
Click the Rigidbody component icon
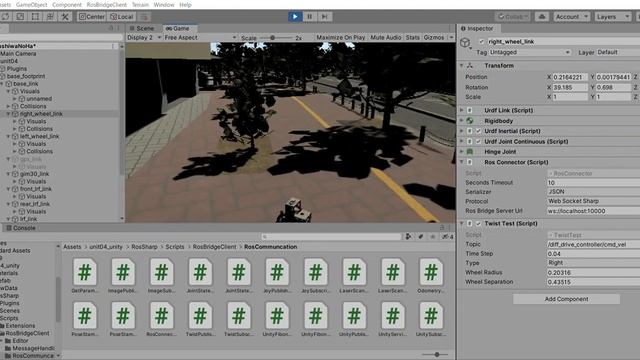pos(470,121)
